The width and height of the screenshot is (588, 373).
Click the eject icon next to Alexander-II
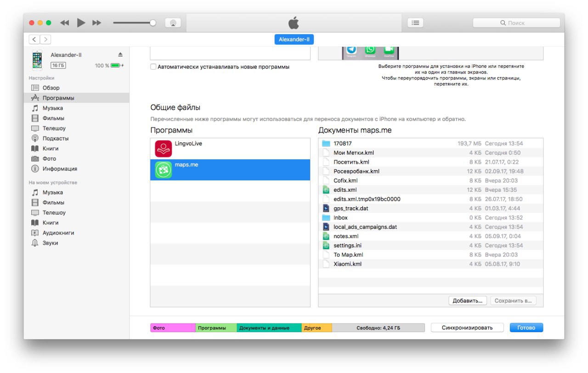point(120,55)
